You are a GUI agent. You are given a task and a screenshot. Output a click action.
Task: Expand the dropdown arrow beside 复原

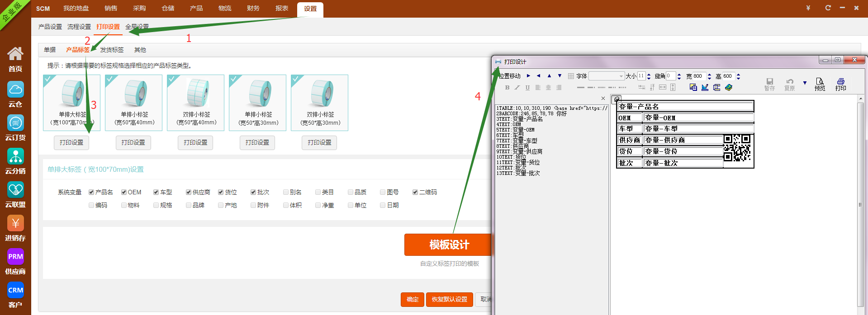click(x=805, y=83)
